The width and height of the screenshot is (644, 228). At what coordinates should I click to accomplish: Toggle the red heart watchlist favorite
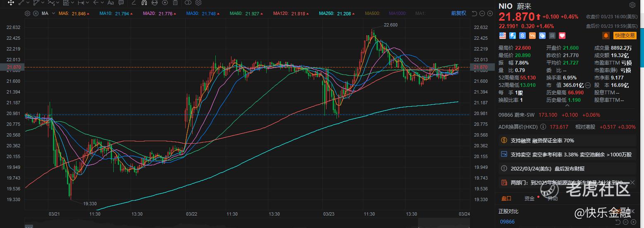click(x=562, y=36)
